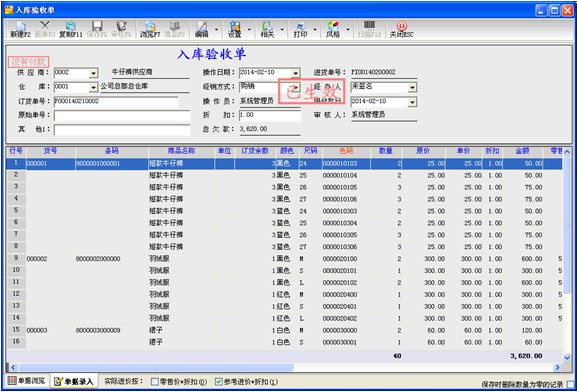This screenshot has width=577, height=392.
Task: Click the 数量 column header
Action: (386, 151)
